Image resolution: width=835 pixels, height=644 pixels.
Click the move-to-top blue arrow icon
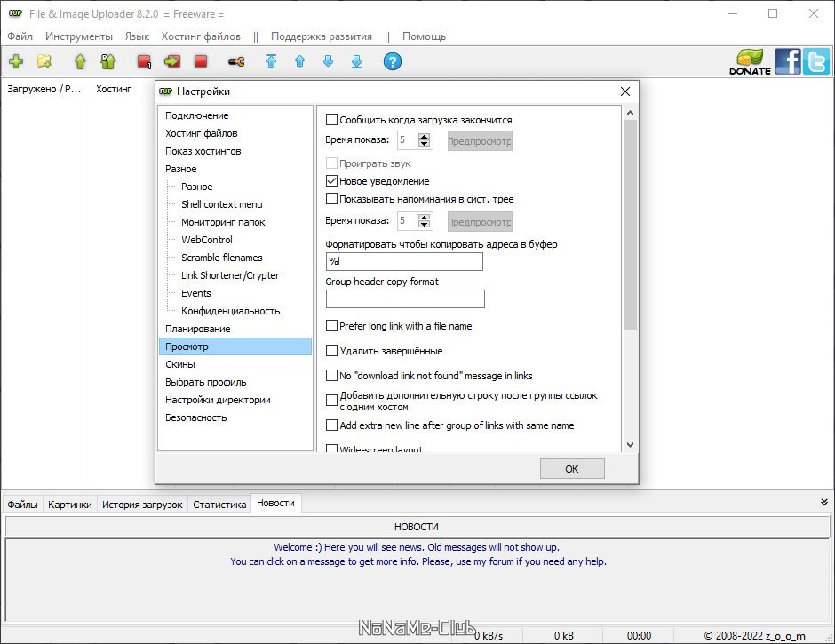271,62
